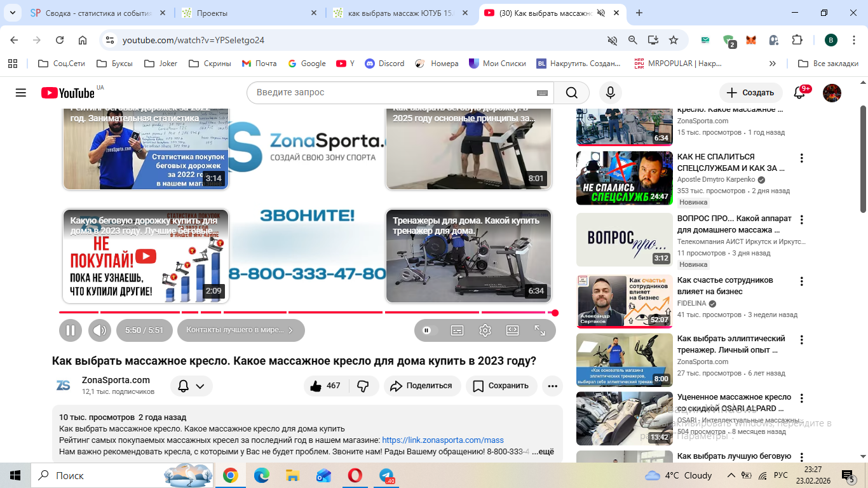Open a new browser tab
The height and width of the screenshot is (488, 868).
pyautogui.click(x=639, y=13)
